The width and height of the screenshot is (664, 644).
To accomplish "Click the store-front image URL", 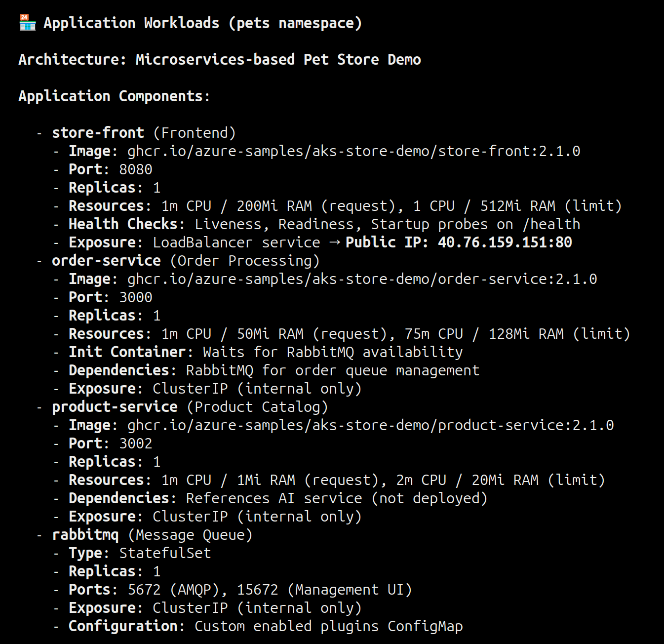I will pyautogui.click(x=353, y=151).
